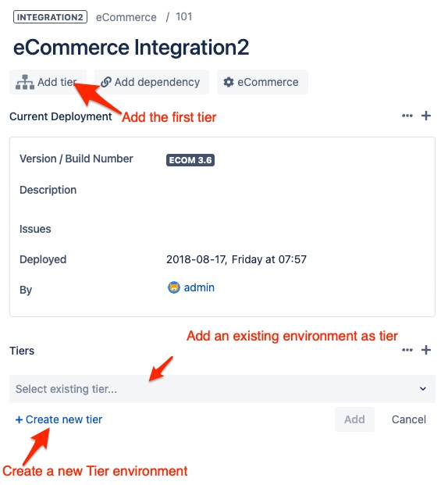Viewport: 448px width, 485px height.
Task: Click the eCommerce breadcrumb link
Action: coord(126,17)
